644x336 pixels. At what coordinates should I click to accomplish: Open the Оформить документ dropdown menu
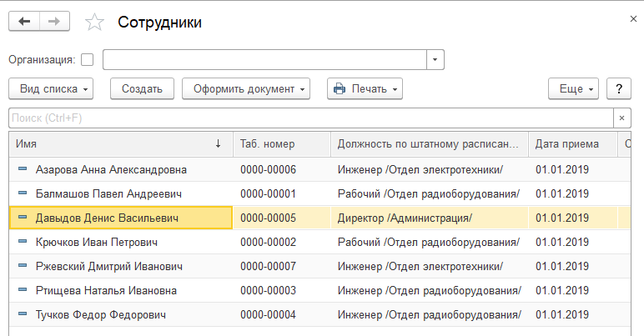click(245, 88)
